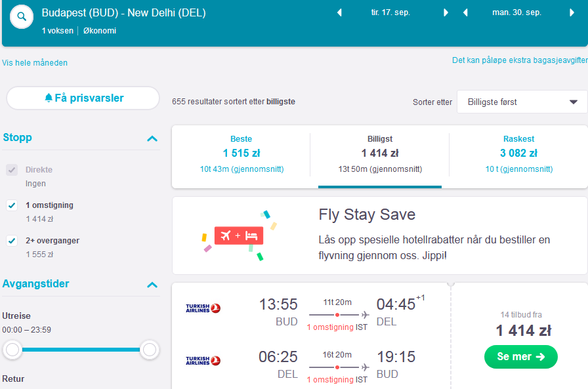Click the departure date tir. 17. sep.
Viewport: 588px width, 389px height.
tap(390, 12)
